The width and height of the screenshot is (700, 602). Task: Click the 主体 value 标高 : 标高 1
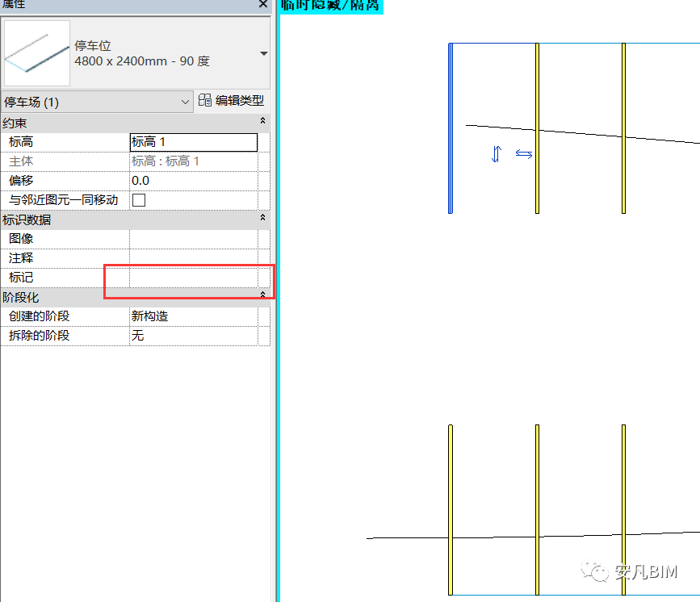[x=193, y=161]
